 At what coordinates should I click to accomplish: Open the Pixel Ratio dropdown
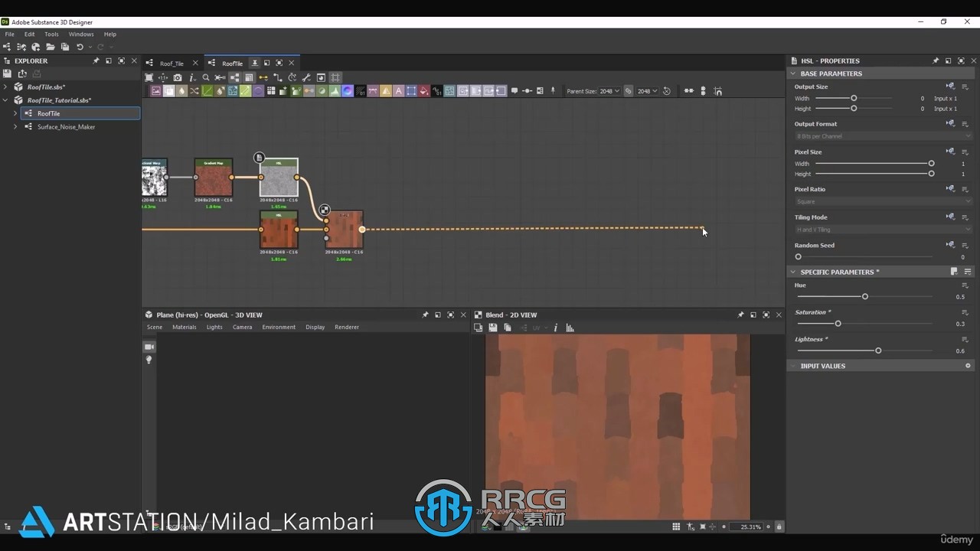click(884, 201)
